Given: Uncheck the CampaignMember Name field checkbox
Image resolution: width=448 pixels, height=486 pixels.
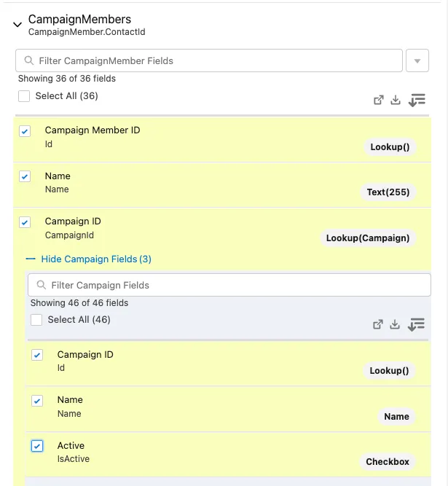Looking at the screenshot, I should 25,176.
